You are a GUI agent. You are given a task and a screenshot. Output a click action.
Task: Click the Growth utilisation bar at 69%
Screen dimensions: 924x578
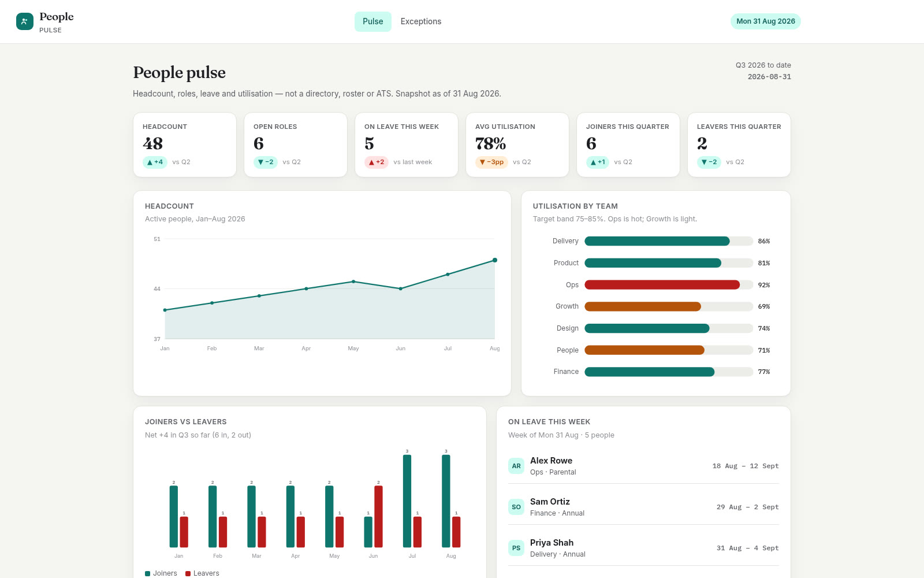click(643, 306)
